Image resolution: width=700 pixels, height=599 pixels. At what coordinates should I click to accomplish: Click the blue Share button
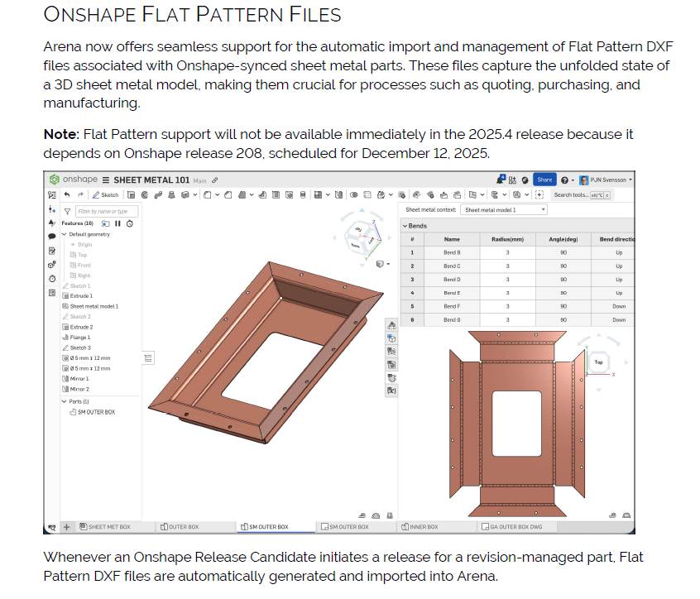coord(544,180)
